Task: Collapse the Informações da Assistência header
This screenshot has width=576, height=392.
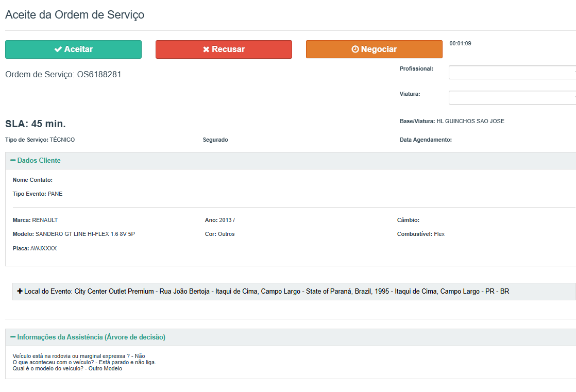Action: coord(91,337)
